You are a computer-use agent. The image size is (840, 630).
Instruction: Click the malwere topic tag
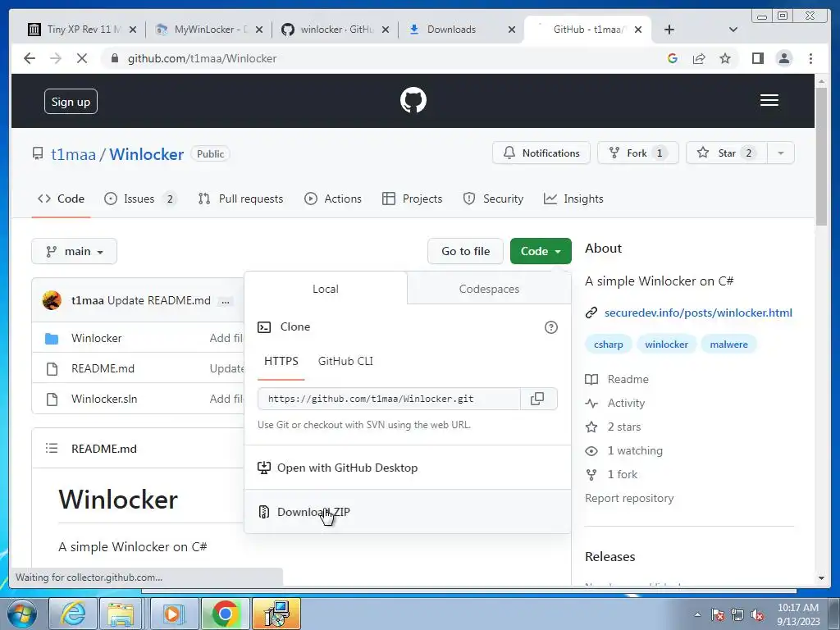pos(728,345)
